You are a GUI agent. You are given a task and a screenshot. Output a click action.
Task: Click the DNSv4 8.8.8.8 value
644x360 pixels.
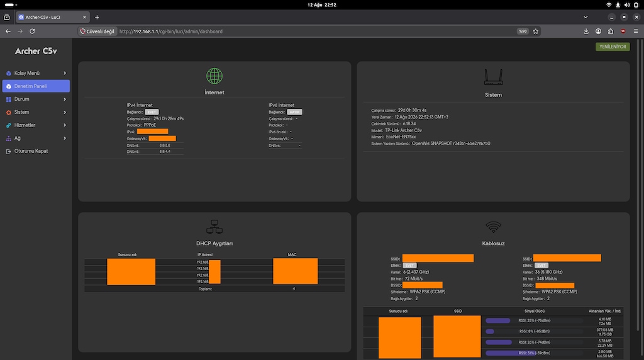point(165,145)
